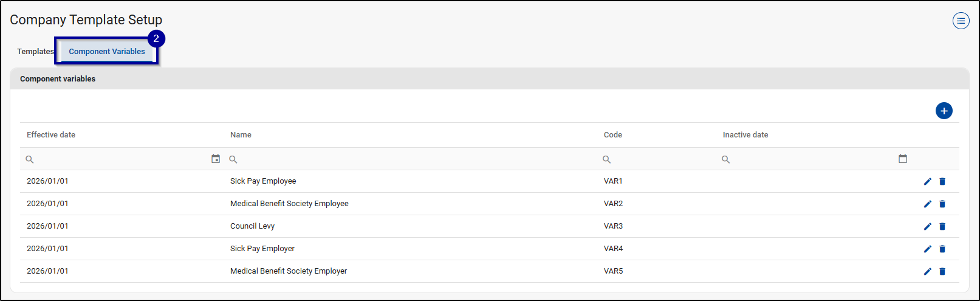The image size is (980, 301).
Task: Edit the Sick Pay Employee variable
Action: coord(927,181)
